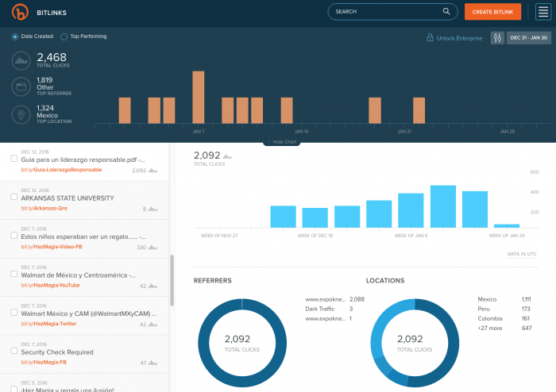Screen dimensions: 556x392
Task: Check the Security Check Required checkbox
Action: 14,351
